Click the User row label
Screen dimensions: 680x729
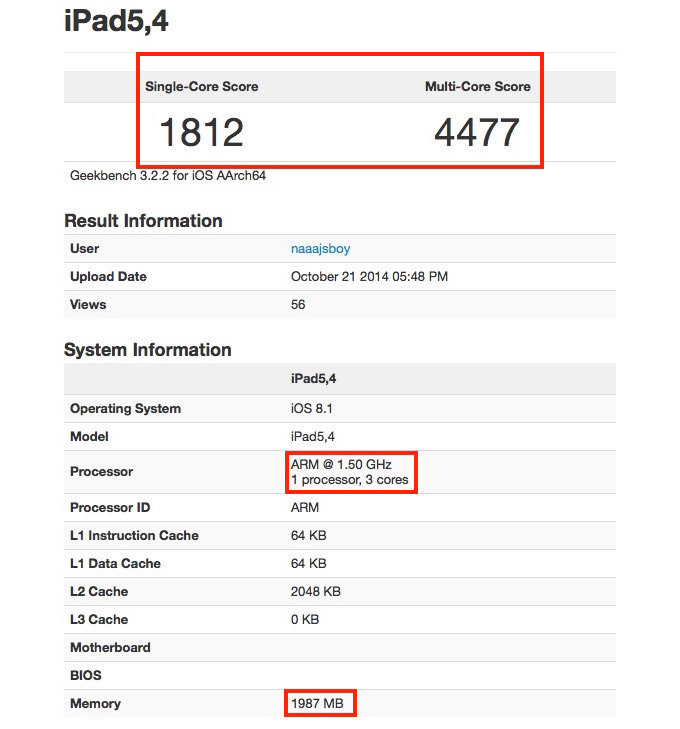[85, 249]
